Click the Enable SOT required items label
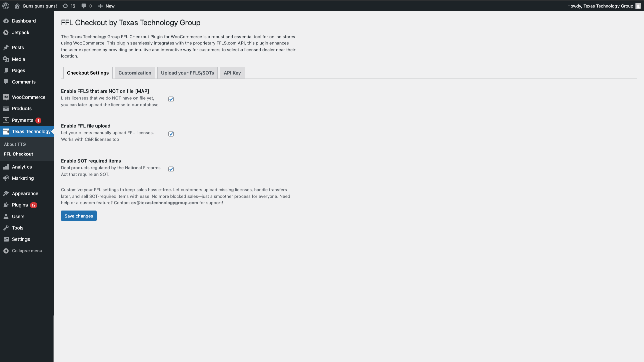This screenshot has height=362, width=644. click(x=91, y=161)
